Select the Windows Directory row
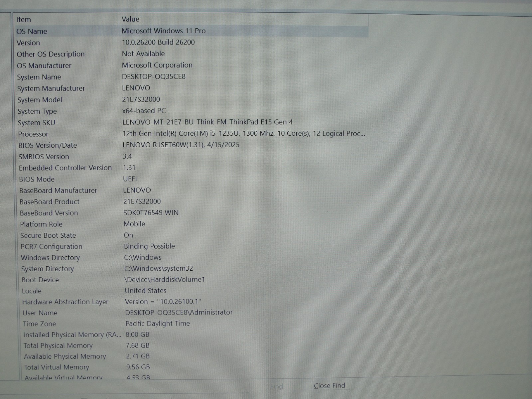 click(51, 258)
